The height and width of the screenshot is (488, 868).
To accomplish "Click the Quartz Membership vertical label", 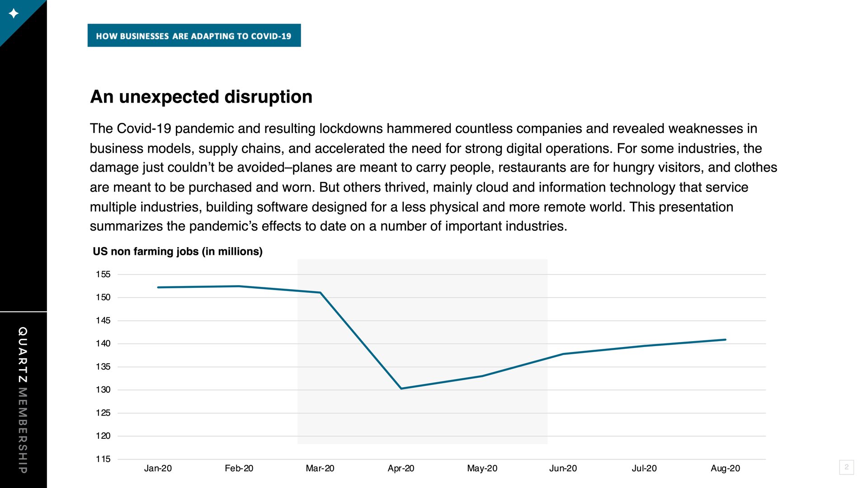I will point(23,400).
